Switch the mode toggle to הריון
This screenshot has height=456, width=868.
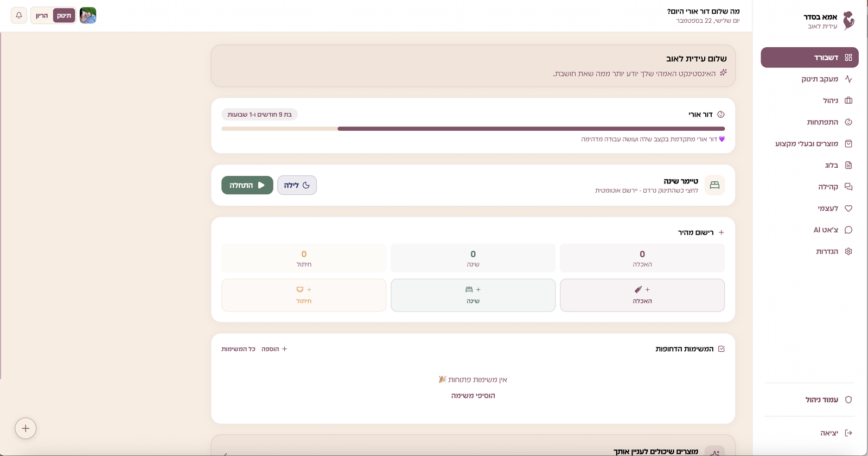(x=42, y=16)
